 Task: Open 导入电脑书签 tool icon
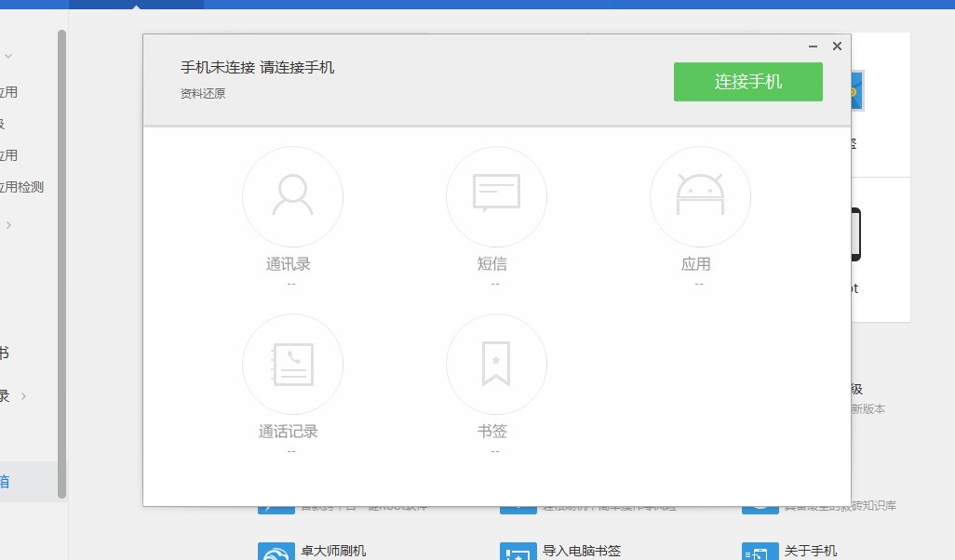pos(518,551)
